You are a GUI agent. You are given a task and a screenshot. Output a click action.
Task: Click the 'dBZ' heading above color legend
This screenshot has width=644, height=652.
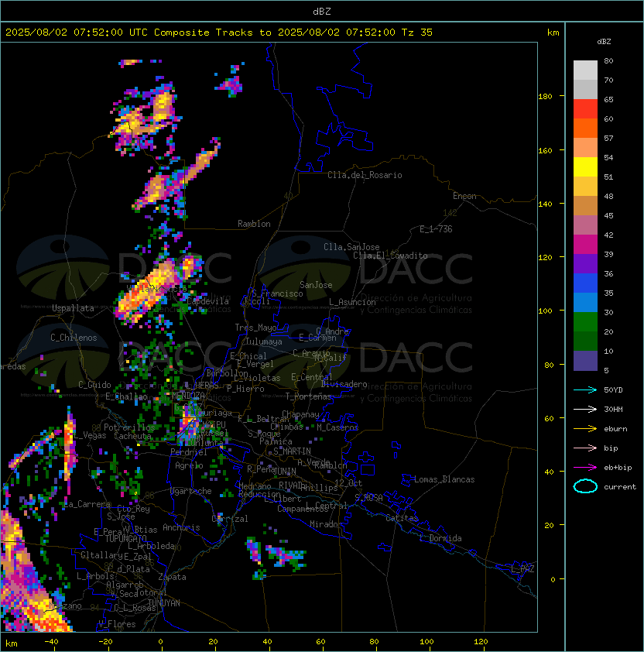pyautogui.click(x=604, y=42)
